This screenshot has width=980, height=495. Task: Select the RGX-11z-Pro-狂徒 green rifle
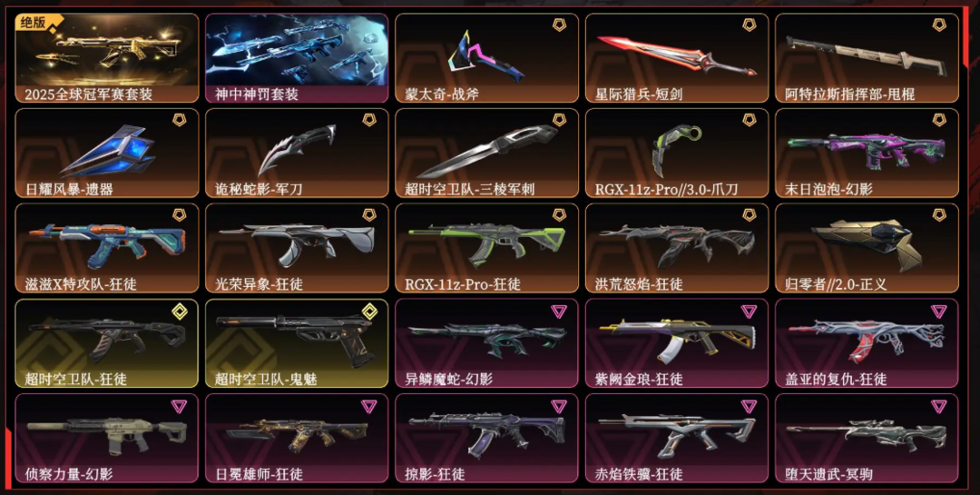(486, 248)
